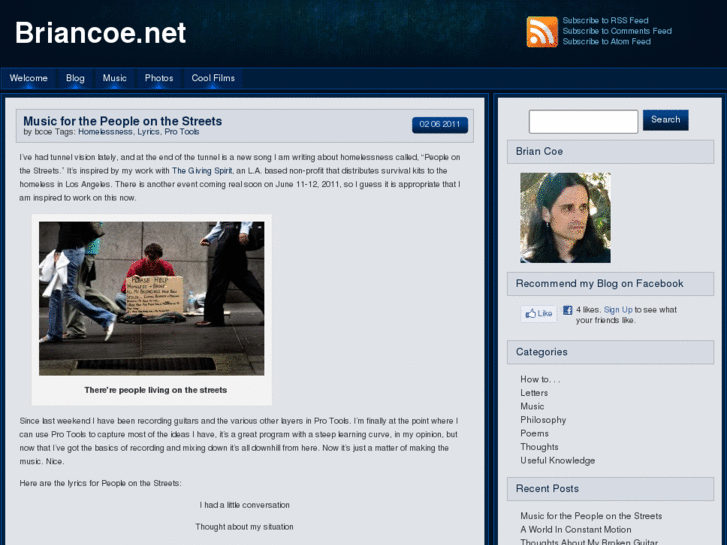Click the caption There're people living on the streets
Viewport: 727px width, 545px height.
point(155,390)
